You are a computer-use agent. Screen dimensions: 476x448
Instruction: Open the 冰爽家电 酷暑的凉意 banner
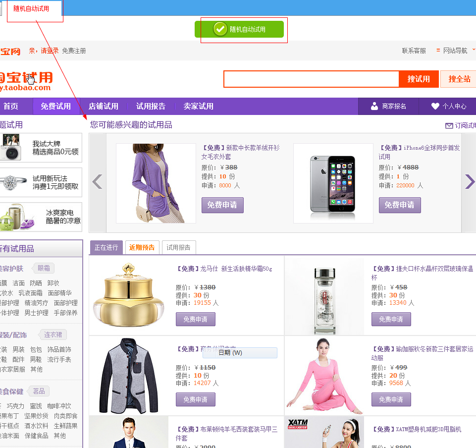pos(41,217)
